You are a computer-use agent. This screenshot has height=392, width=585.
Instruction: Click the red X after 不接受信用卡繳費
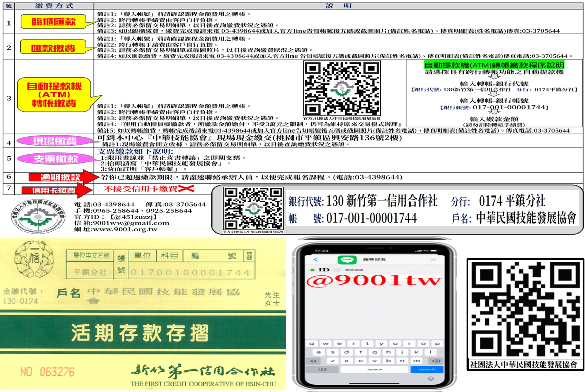(187, 189)
